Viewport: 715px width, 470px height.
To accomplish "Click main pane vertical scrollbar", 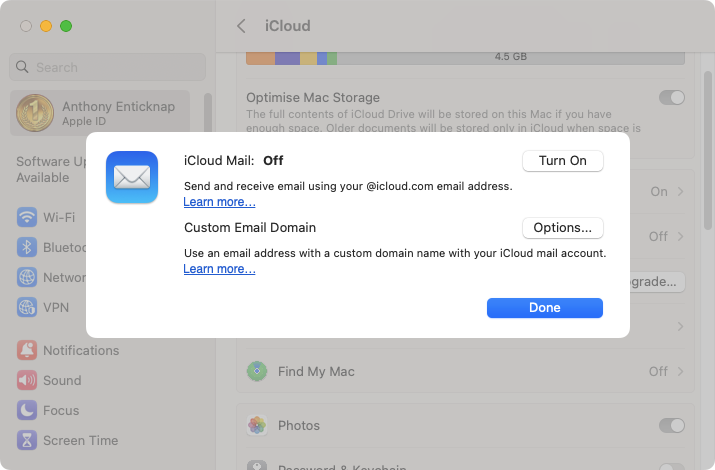I will [x=707, y=150].
